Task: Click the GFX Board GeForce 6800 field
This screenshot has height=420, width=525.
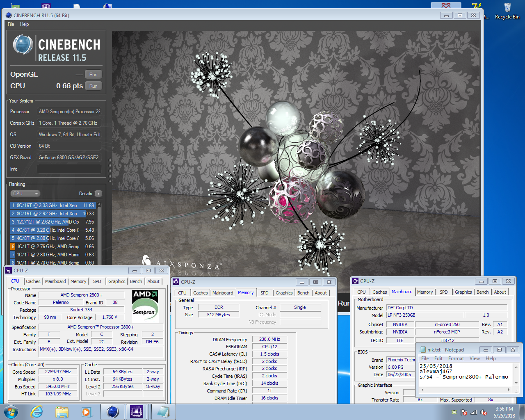Action: point(69,157)
